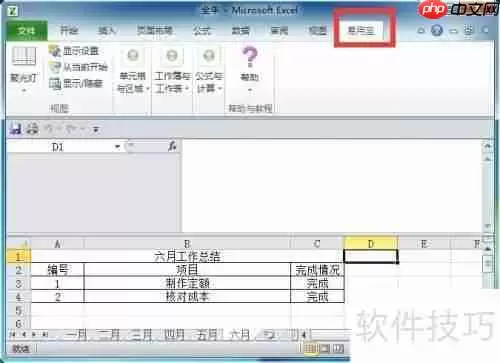Select row 3 header
This screenshot has height=363, width=500.
[x=19, y=283]
